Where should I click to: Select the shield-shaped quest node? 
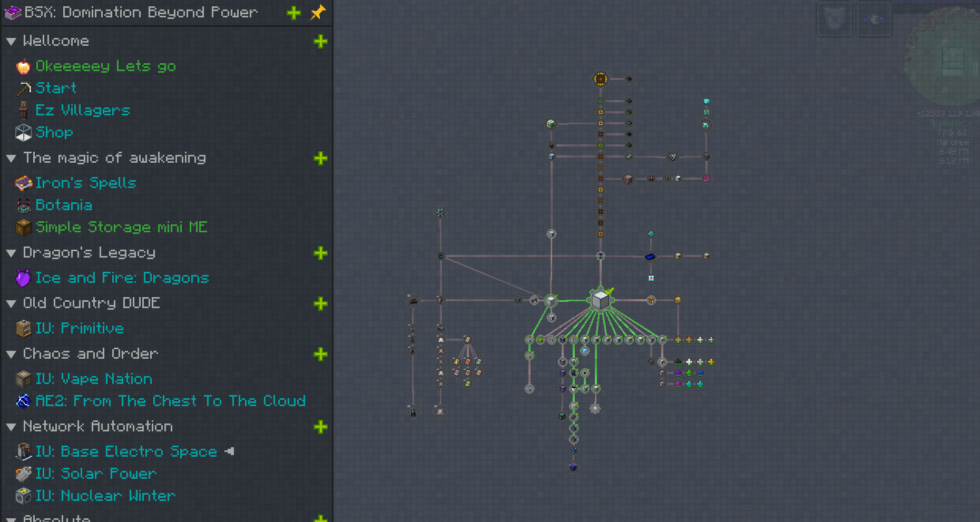(x=672, y=157)
